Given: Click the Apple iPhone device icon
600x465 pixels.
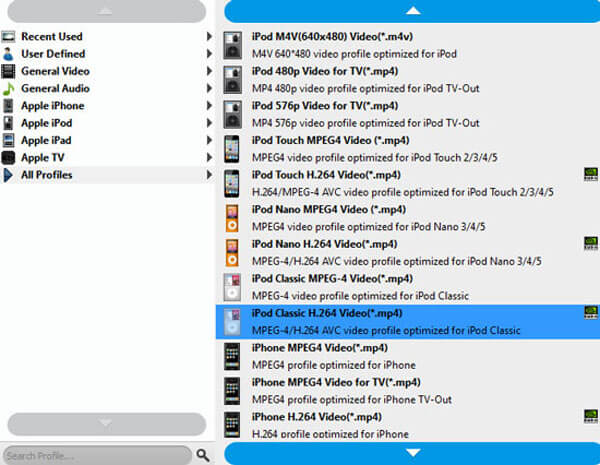Looking at the screenshot, I should (x=8, y=106).
